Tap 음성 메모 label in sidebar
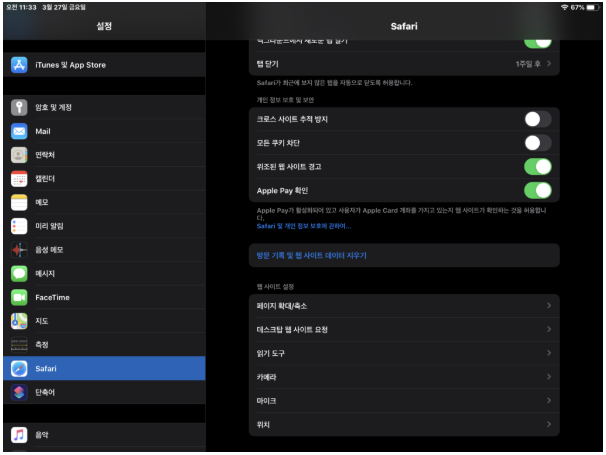This screenshot has height=455, width=606. tap(49, 250)
